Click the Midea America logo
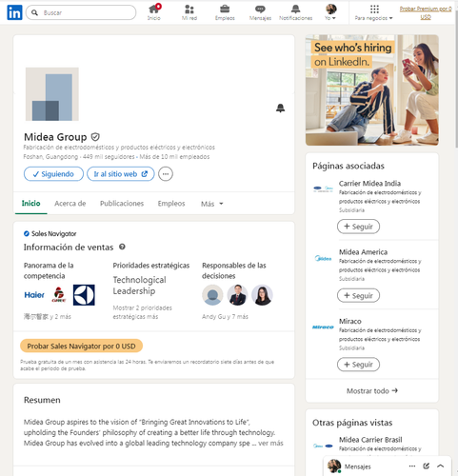 pos(323,258)
